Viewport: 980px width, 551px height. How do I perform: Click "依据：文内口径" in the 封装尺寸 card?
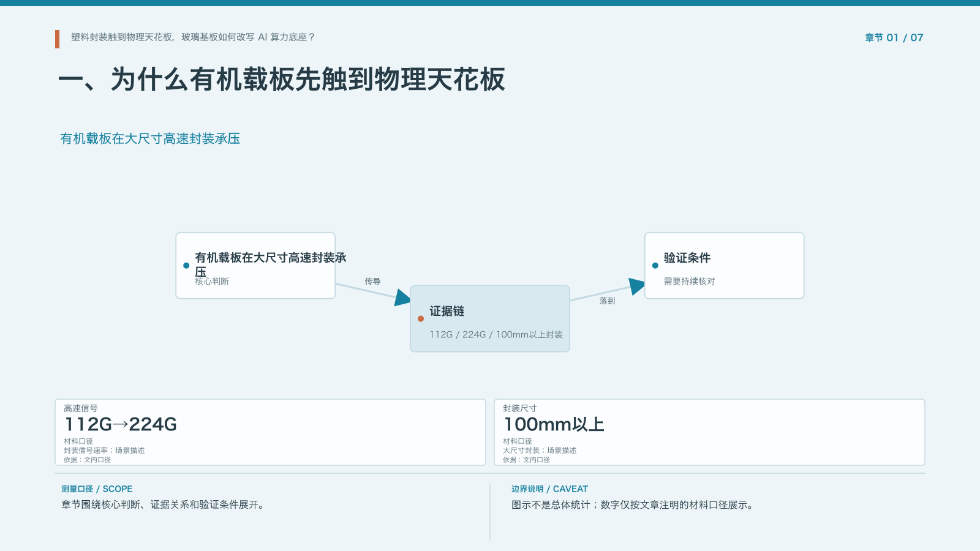(x=526, y=460)
